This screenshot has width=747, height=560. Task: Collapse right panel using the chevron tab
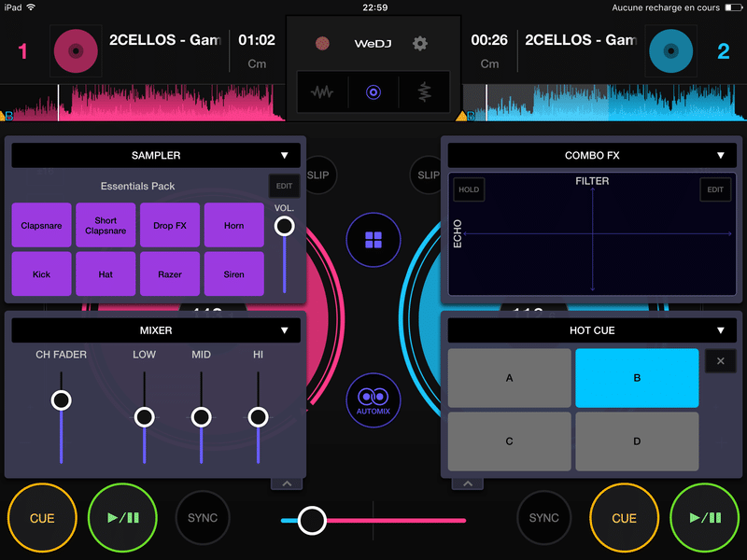[468, 483]
